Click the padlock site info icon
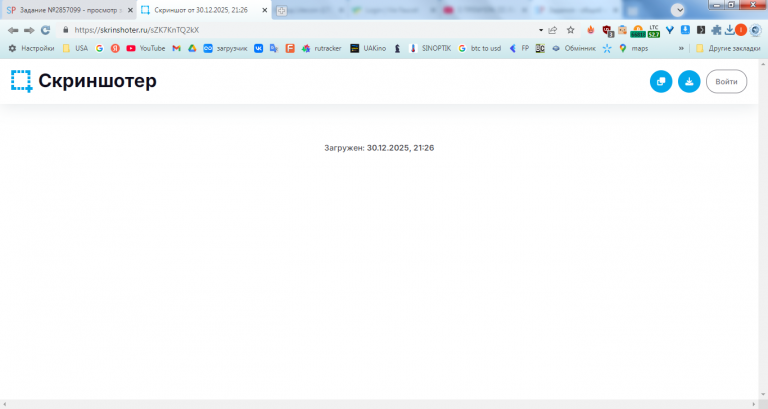 pos(66,30)
